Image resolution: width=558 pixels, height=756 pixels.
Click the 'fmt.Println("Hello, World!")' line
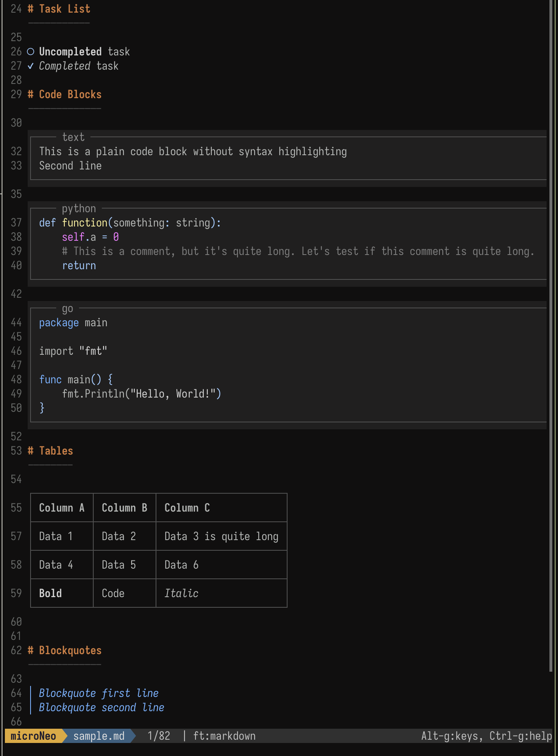[x=142, y=394]
